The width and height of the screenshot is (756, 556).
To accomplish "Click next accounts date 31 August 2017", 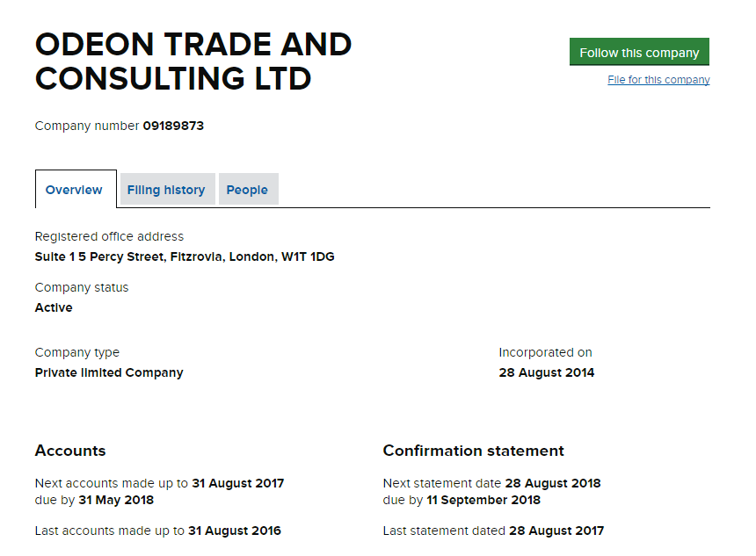I will point(237,483).
